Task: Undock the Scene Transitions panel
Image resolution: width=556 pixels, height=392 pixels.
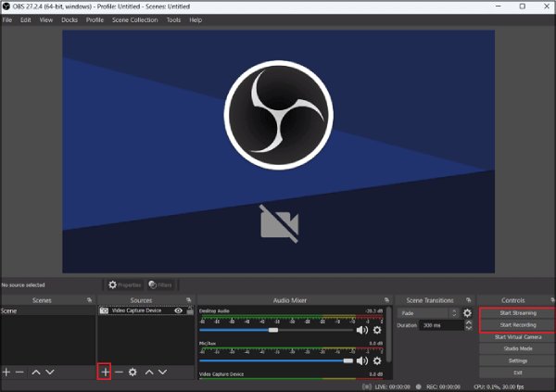Action: point(468,300)
